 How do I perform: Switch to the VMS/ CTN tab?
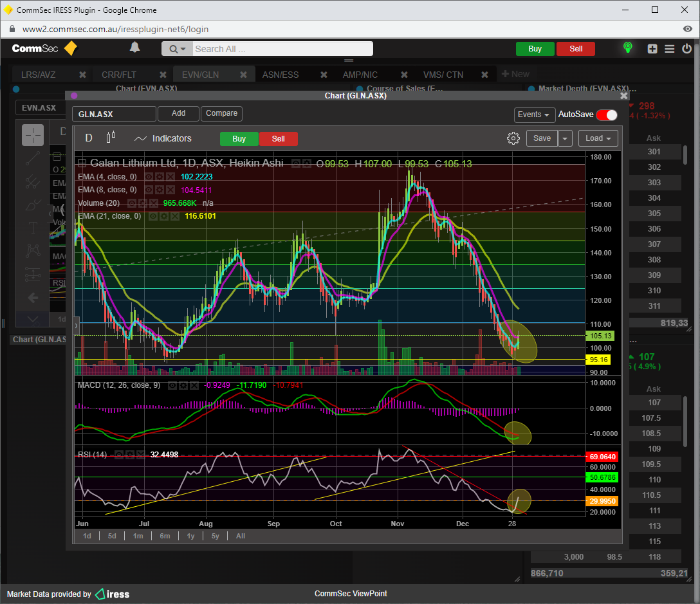click(443, 75)
